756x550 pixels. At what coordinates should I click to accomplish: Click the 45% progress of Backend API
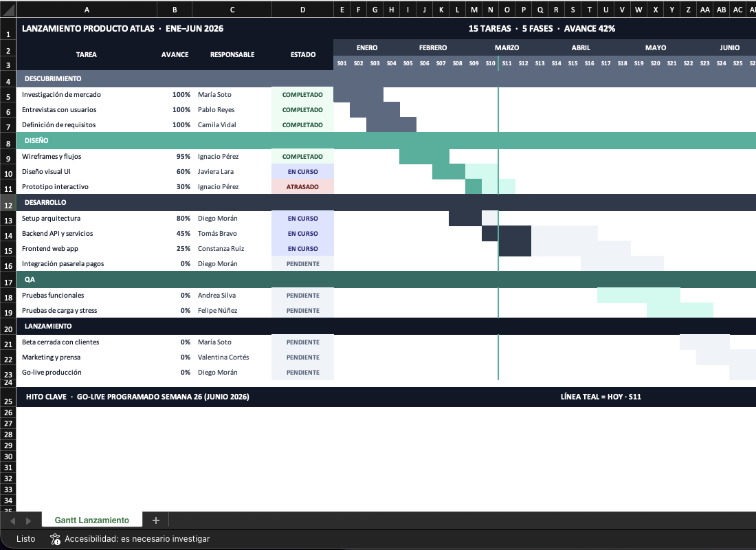coord(175,234)
